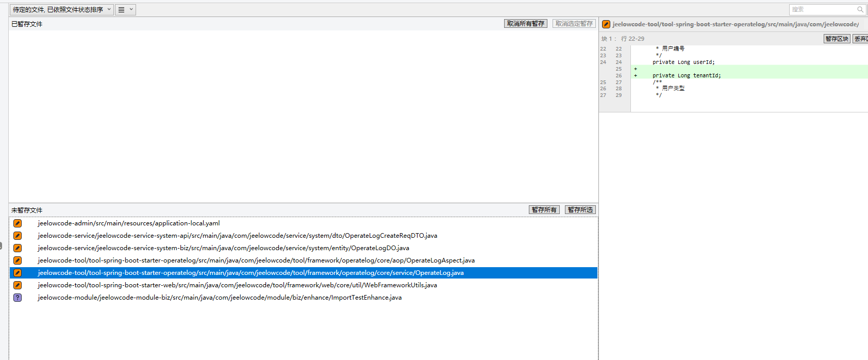
Task: Open the 待定的文件 sort filter dropdown
Action: point(61,9)
